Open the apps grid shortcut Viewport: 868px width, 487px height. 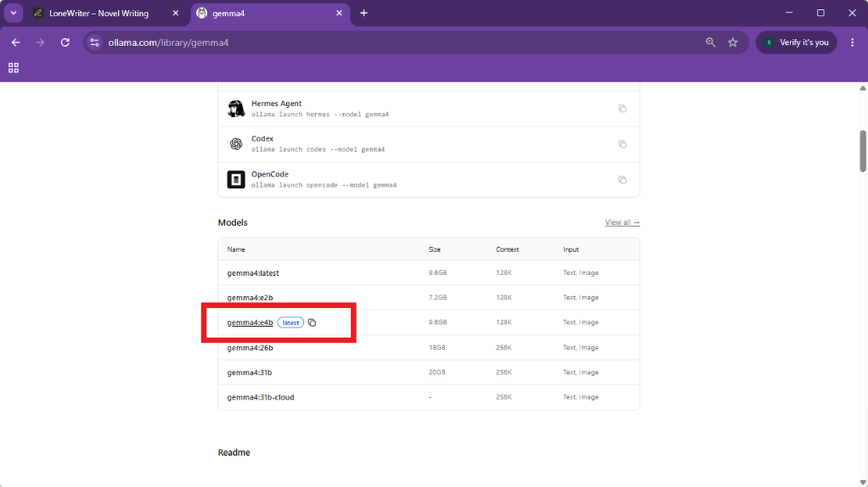pyautogui.click(x=14, y=68)
